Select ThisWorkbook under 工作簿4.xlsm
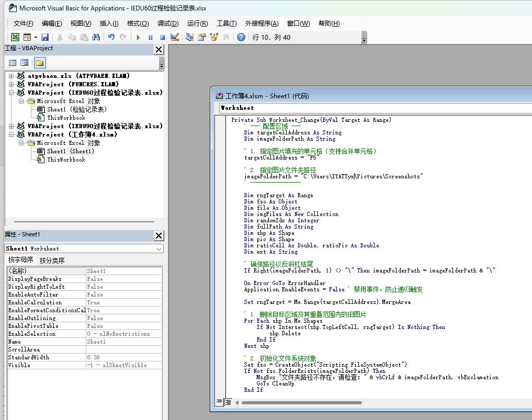532x420 pixels. [x=66, y=160]
